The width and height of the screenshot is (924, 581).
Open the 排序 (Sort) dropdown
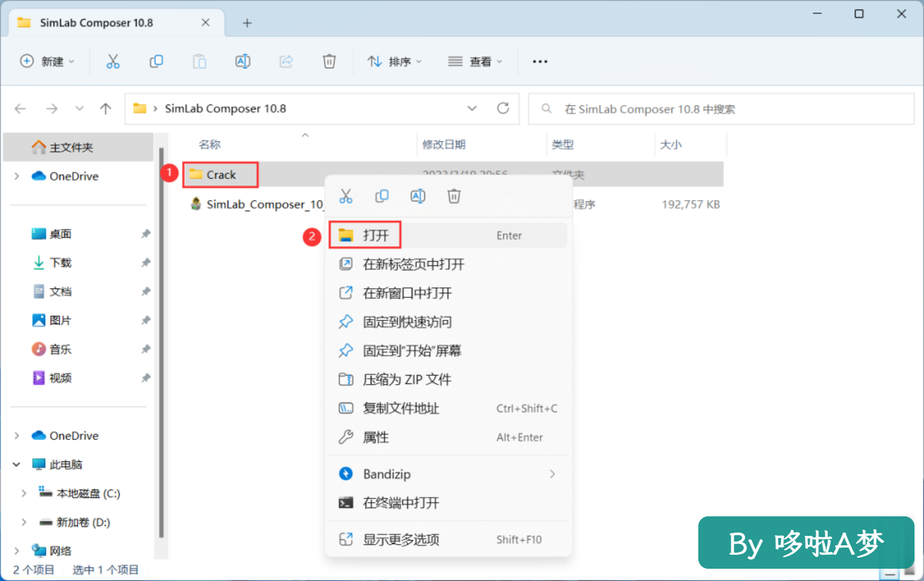(x=395, y=61)
